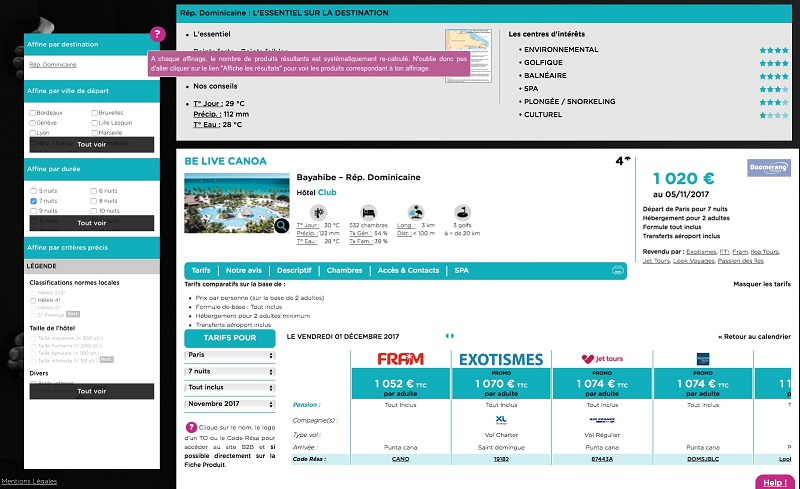The image size is (800, 489).
Task: Open the Descriptif tab
Action: [x=294, y=271]
